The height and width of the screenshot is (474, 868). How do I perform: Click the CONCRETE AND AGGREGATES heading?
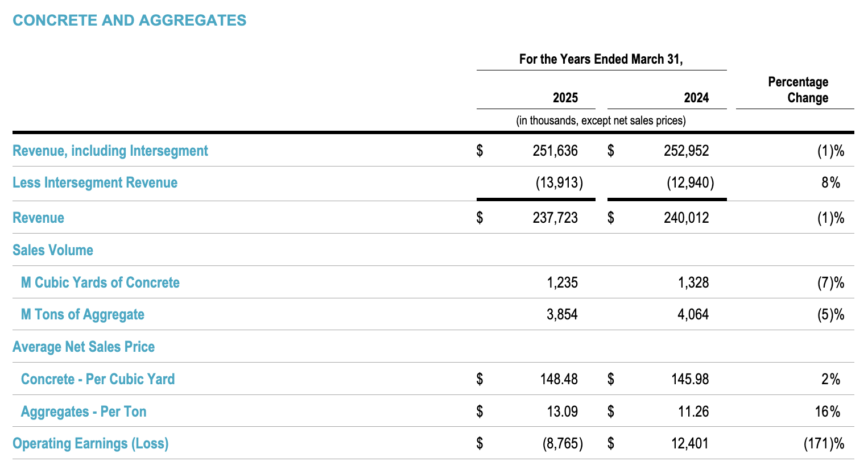(x=130, y=20)
